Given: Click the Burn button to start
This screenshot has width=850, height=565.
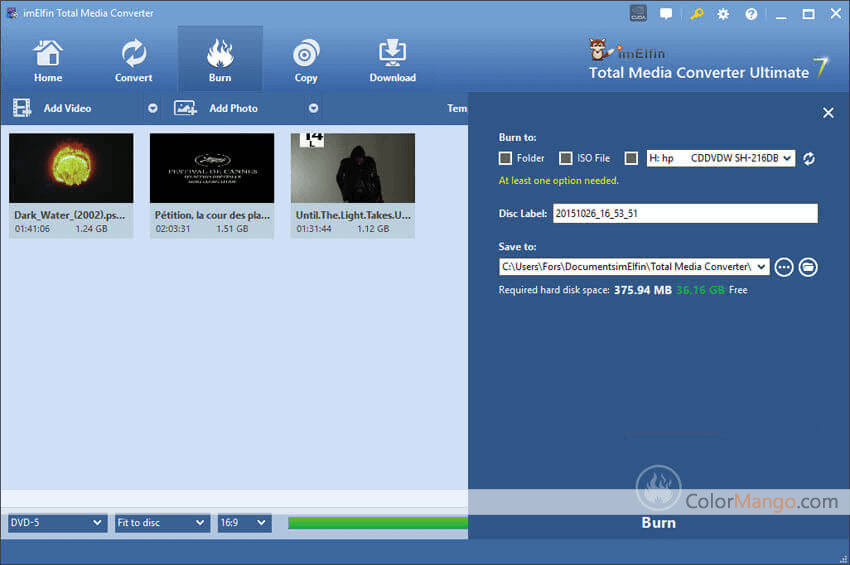Looking at the screenshot, I should pyautogui.click(x=658, y=522).
